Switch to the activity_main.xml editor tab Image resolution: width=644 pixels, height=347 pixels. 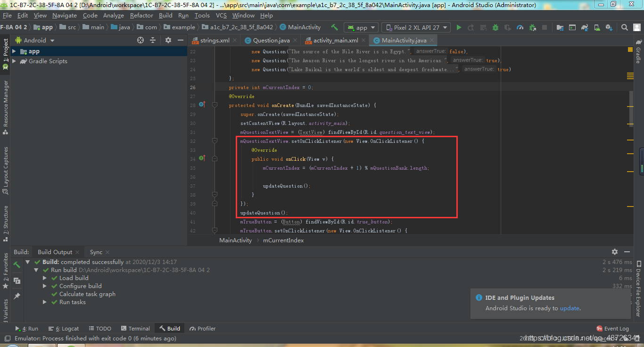[x=336, y=40]
